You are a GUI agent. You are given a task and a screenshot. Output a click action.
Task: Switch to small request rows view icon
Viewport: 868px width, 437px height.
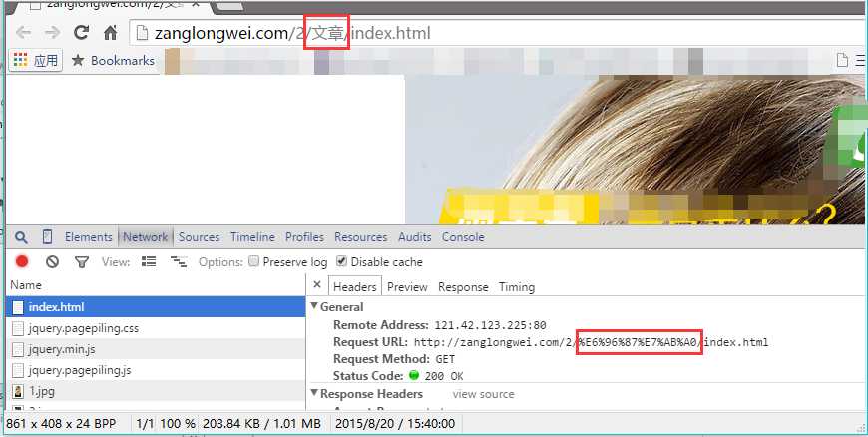(179, 261)
